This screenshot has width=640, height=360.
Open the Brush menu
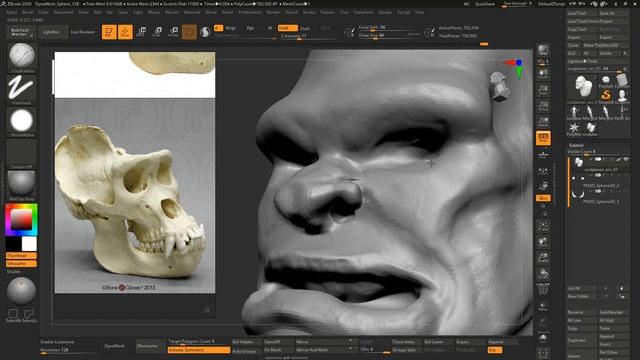pyautogui.click(x=28, y=12)
